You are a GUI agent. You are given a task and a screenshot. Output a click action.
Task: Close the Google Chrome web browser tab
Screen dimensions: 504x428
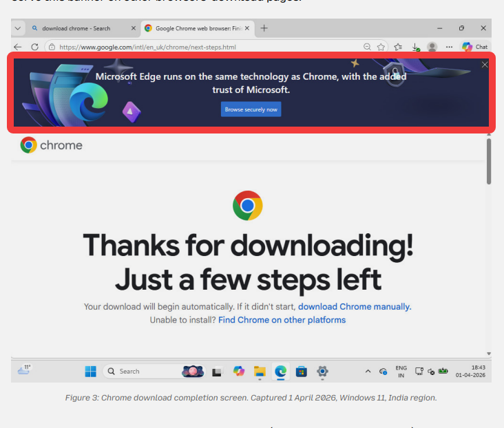[x=247, y=28]
